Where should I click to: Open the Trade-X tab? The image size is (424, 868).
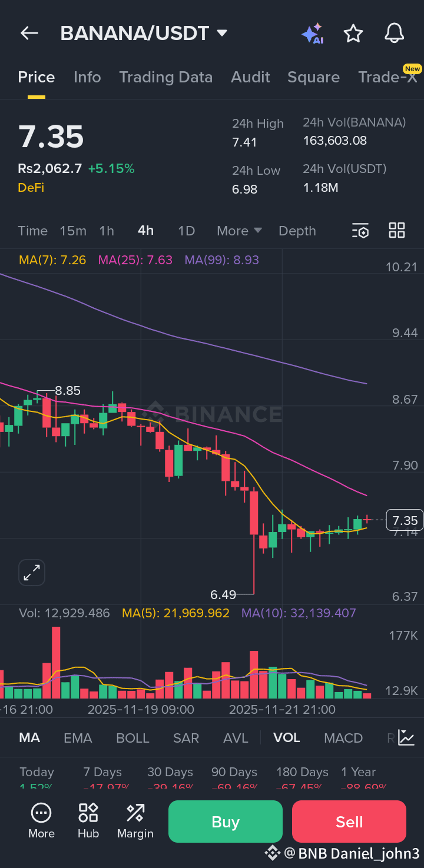click(387, 77)
